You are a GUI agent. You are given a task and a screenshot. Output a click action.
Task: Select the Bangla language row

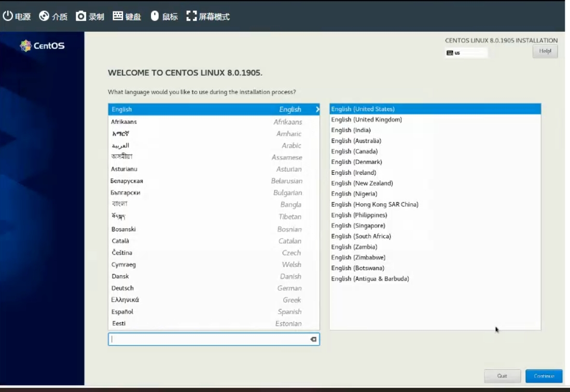[x=214, y=204]
